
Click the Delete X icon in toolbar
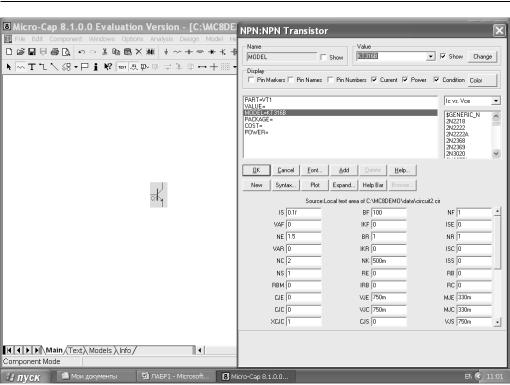139,52
